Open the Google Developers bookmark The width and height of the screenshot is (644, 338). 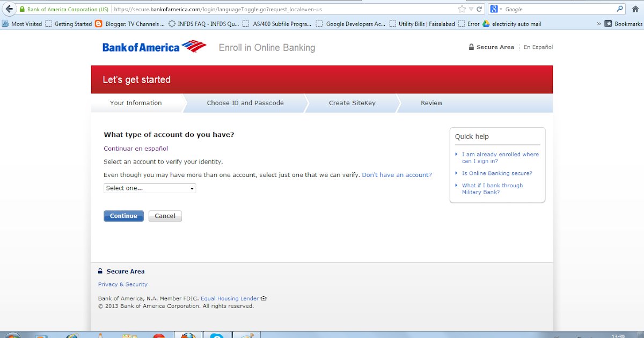(350, 24)
